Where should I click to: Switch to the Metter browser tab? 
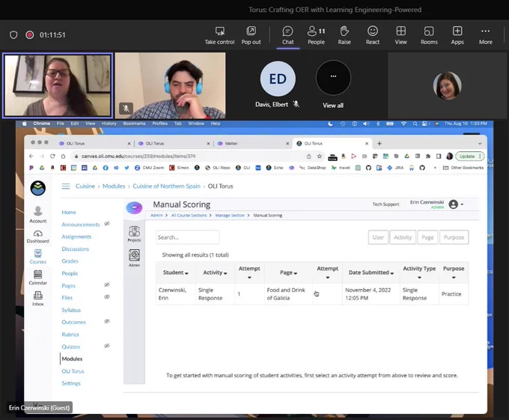[252, 143]
